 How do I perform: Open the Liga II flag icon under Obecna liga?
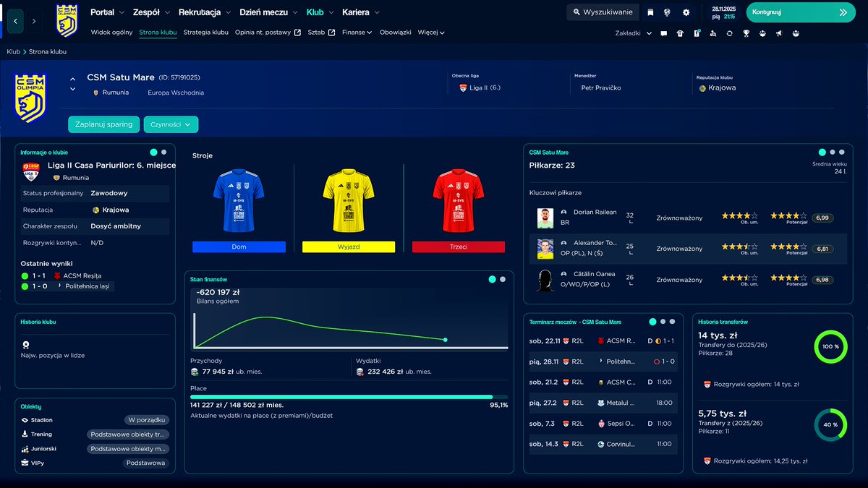coord(463,87)
